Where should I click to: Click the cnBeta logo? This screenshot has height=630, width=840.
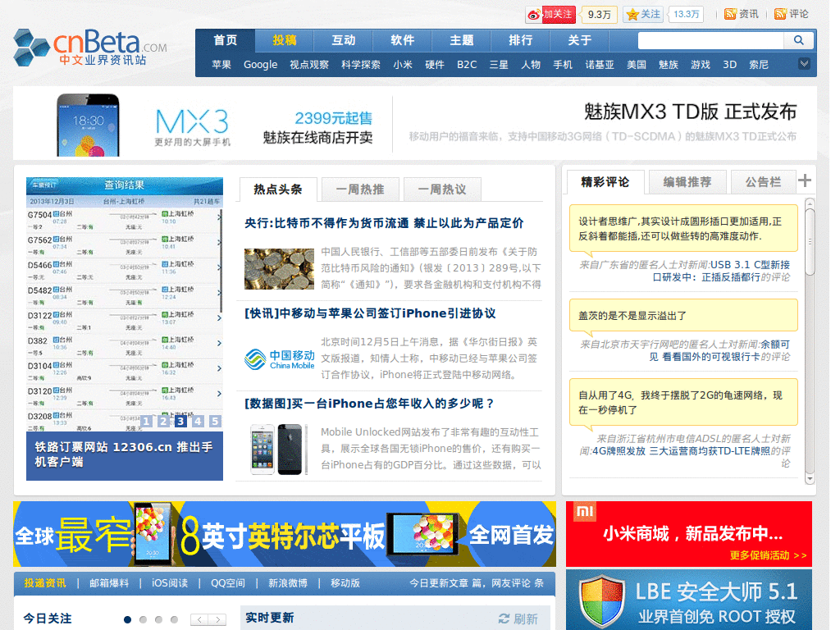point(90,48)
